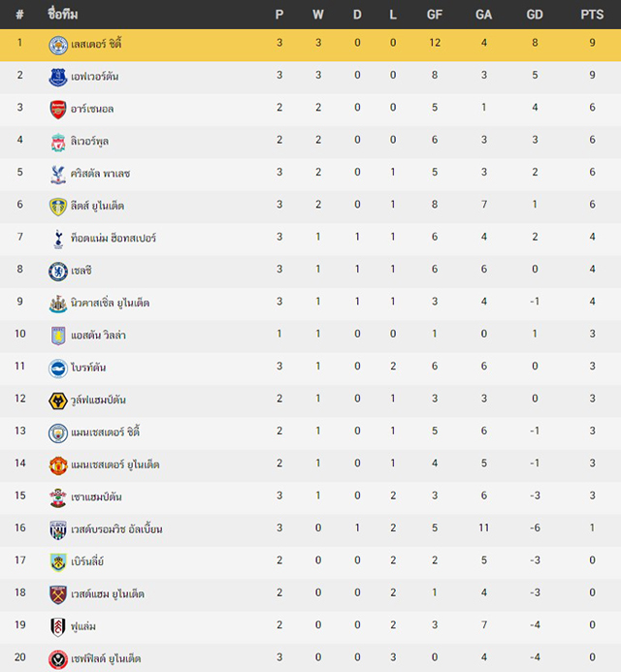This screenshot has height=672, width=621.
Task: Select the PTS column header
Action: click(x=592, y=15)
